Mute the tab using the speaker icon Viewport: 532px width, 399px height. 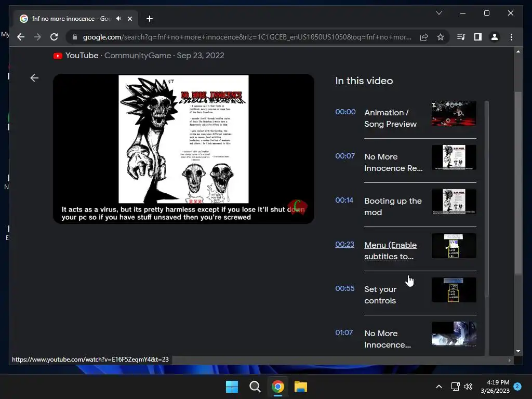(118, 19)
